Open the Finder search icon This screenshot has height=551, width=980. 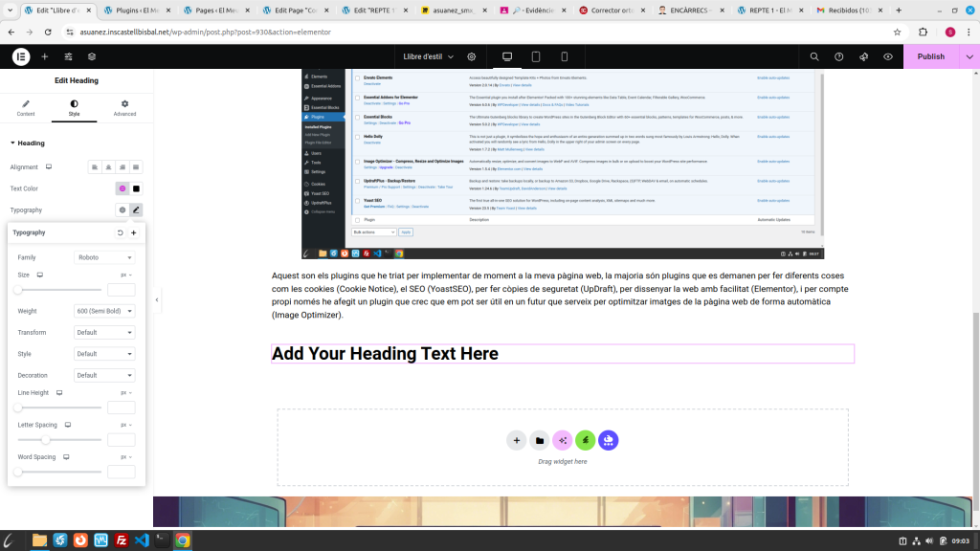(814, 56)
